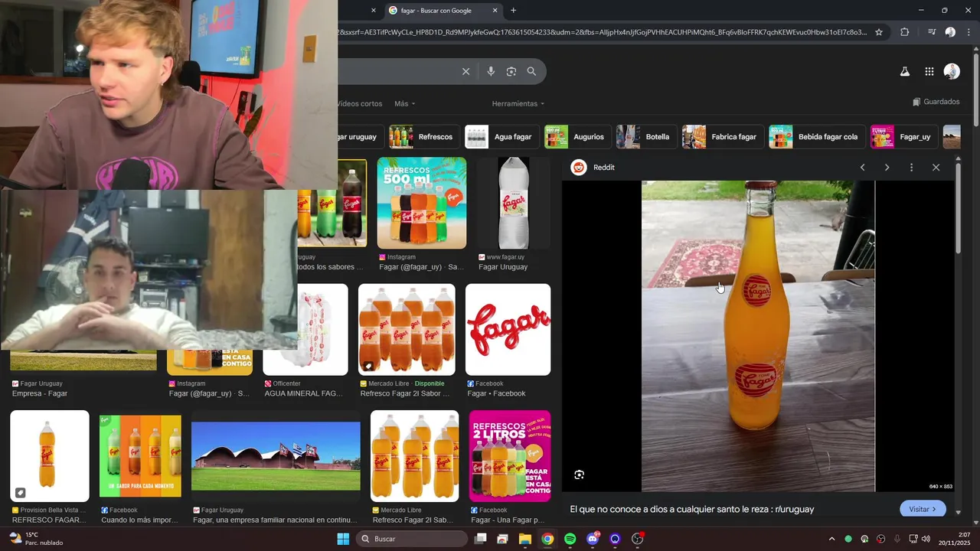This screenshot has height=551, width=980.
Task: Open Guardados saved items
Action: coord(936,102)
